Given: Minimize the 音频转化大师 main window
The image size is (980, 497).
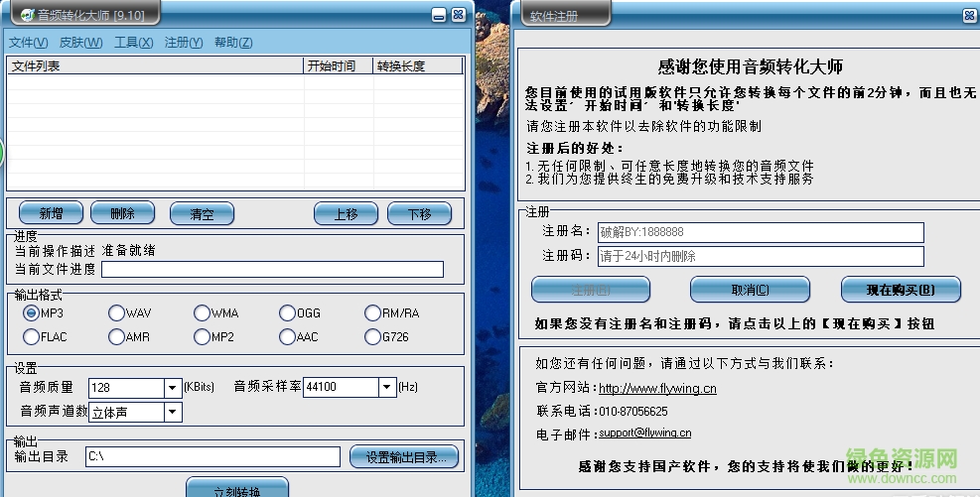Looking at the screenshot, I should pos(438,15).
